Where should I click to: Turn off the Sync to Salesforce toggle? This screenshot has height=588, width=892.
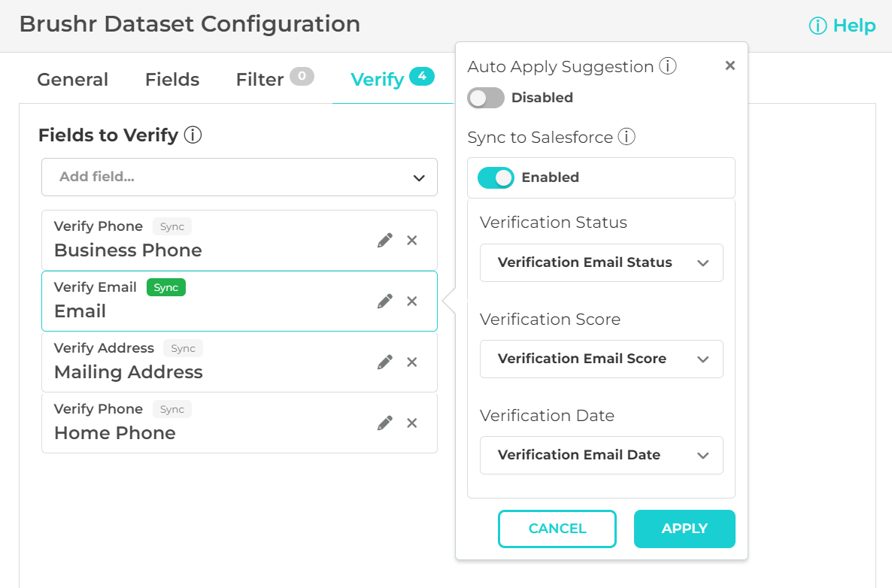[496, 177]
